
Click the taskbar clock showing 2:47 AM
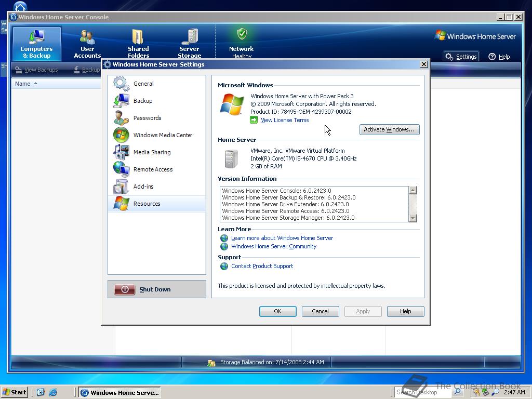(x=514, y=392)
